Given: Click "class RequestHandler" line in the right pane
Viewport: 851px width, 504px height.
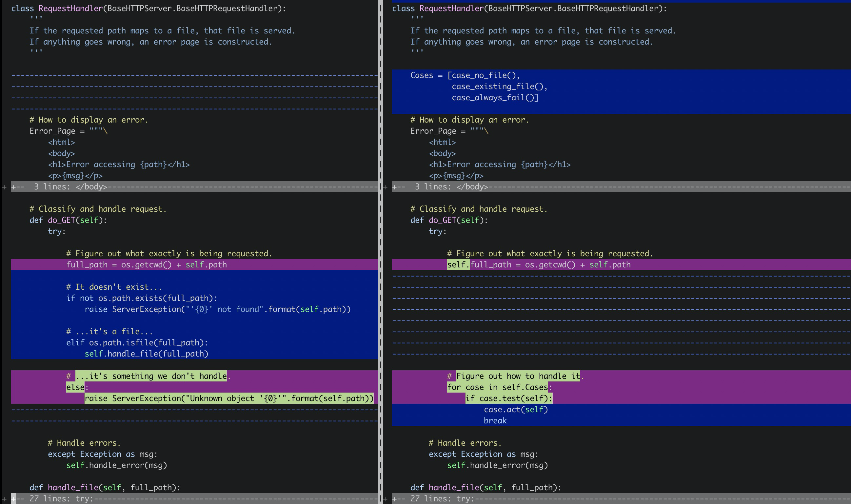Looking at the screenshot, I should coord(530,9).
